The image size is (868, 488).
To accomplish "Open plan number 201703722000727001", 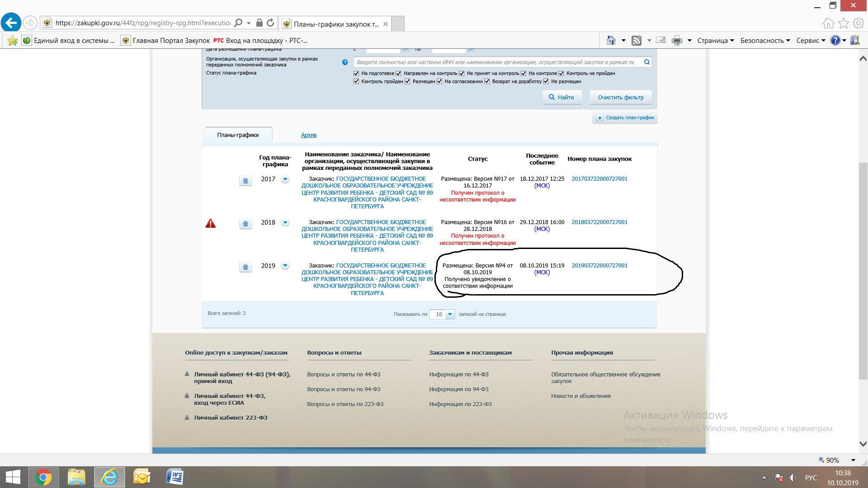I will [599, 179].
